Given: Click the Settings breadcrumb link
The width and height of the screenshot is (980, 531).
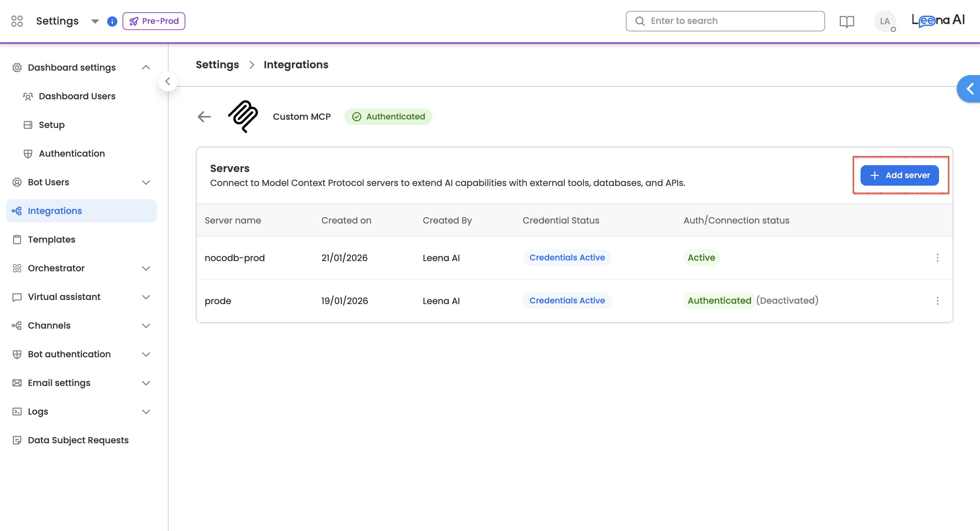Looking at the screenshot, I should tap(217, 64).
